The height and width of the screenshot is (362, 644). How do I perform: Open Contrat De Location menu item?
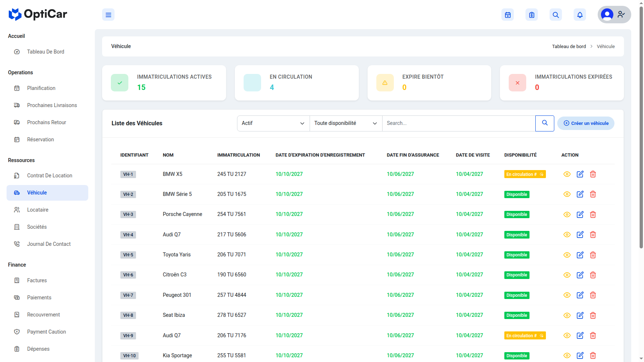47,176
